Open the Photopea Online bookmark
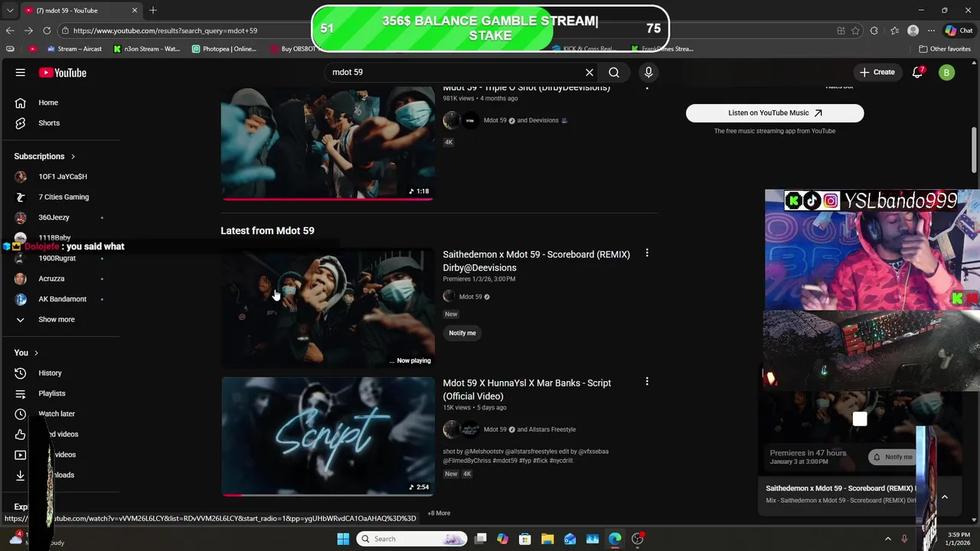This screenshot has width=980, height=551. (224, 49)
